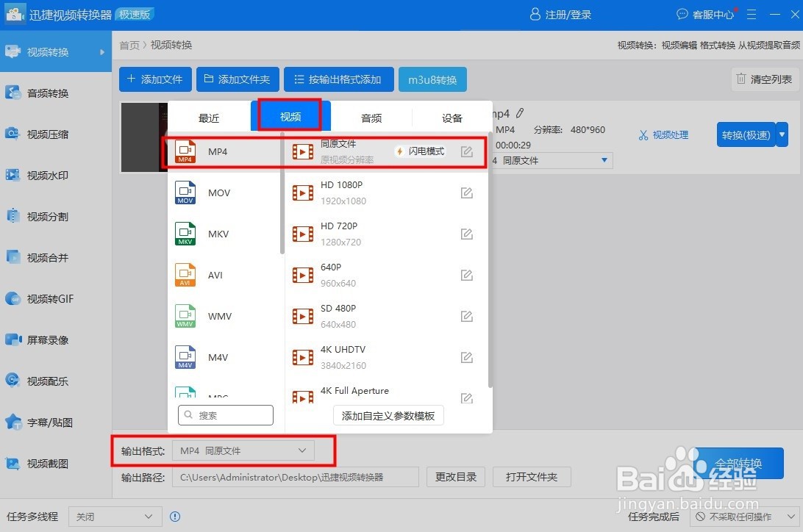Open 视频分割 in the sidebar
The height and width of the screenshot is (532, 803).
tap(55, 216)
